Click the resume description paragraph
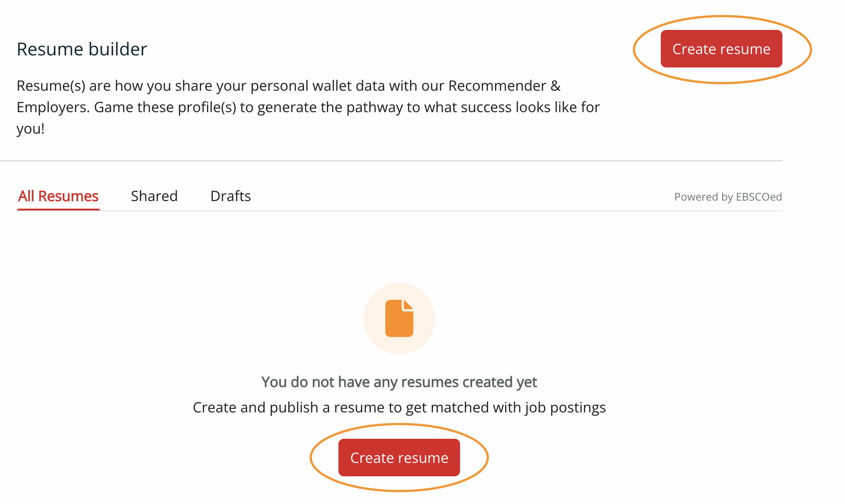The height and width of the screenshot is (504, 845). (x=308, y=107)
